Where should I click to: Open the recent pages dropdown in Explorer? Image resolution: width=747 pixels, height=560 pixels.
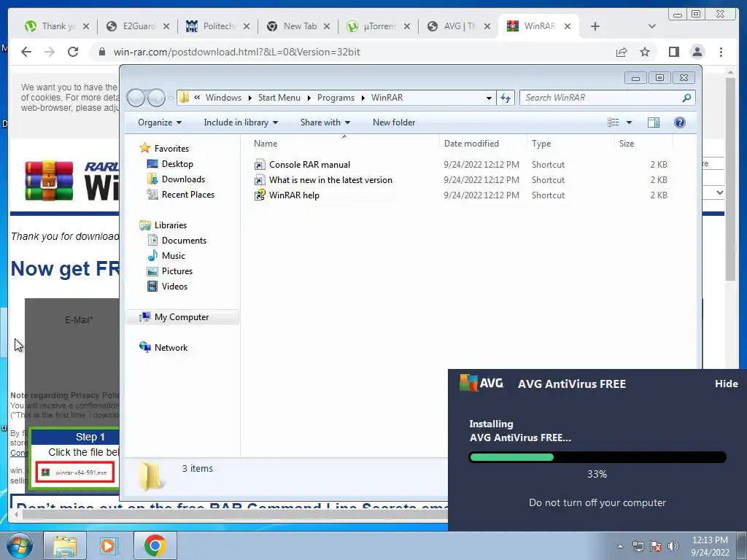click(x=170, y=98)
